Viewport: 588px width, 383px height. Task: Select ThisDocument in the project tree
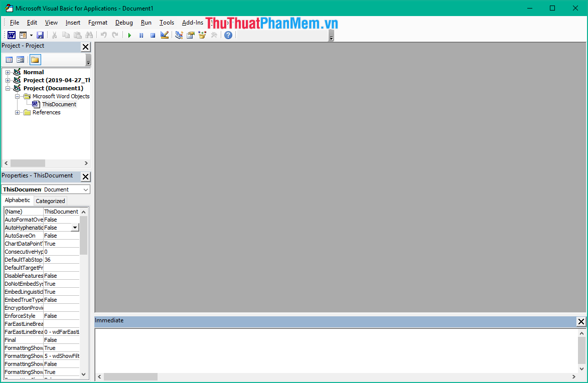[59, 105]
